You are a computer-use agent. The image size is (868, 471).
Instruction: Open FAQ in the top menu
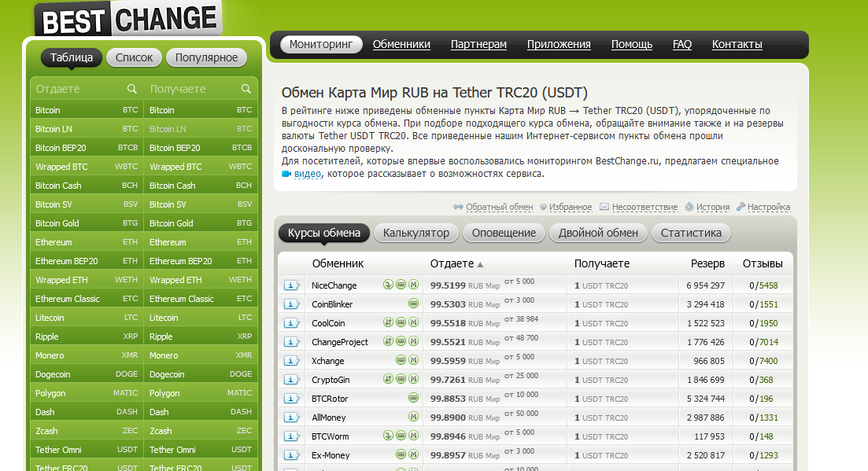click(x=682, y=44)
